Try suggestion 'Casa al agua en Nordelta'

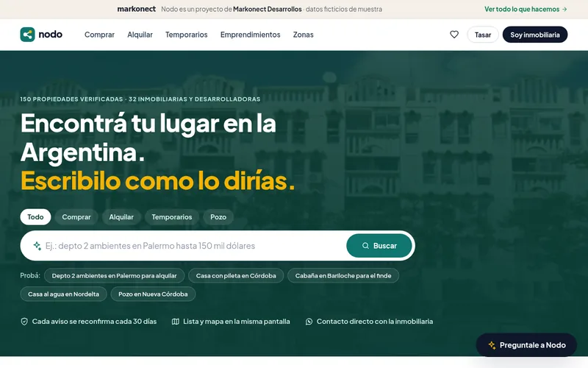coord(63,294)
